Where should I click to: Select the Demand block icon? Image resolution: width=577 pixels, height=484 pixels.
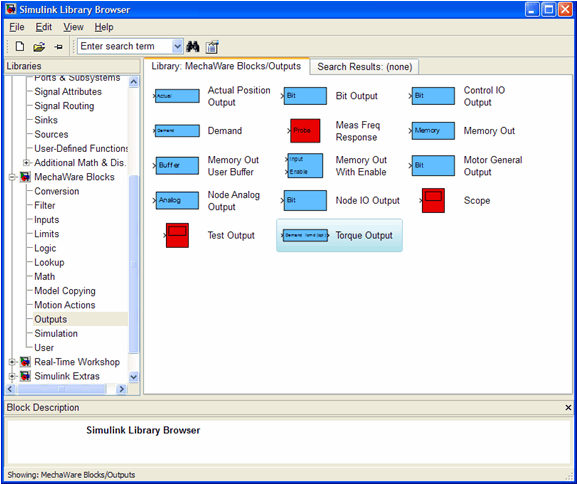(x=177, y=131)
